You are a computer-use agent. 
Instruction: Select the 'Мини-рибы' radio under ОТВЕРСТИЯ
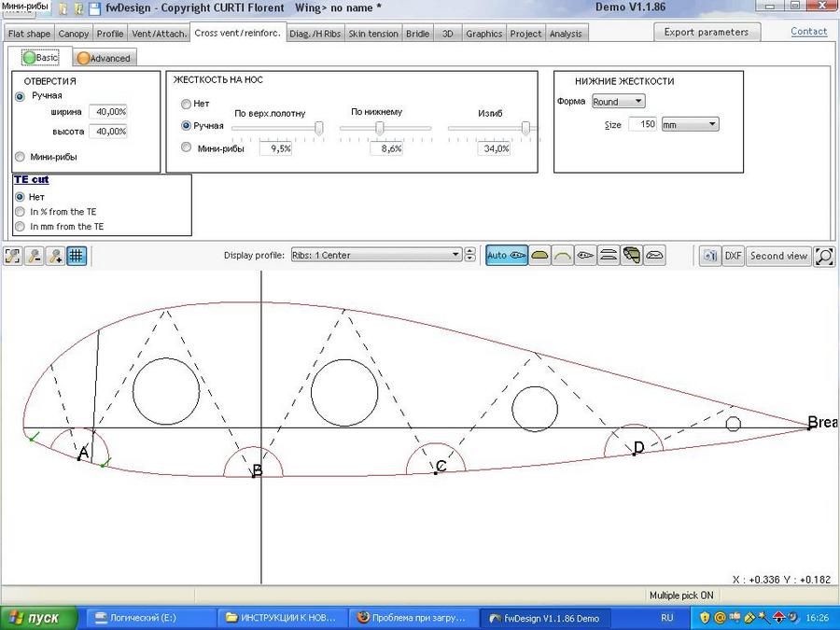21,157
